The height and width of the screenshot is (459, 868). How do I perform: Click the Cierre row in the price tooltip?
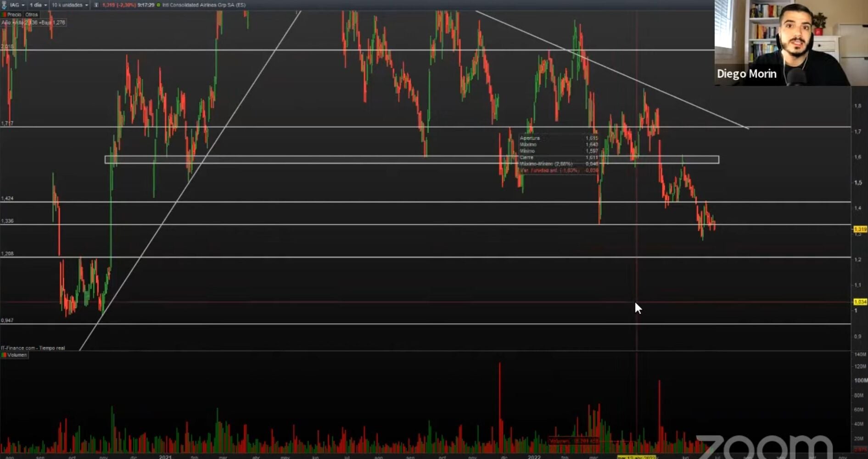click(x=559, y=157)
